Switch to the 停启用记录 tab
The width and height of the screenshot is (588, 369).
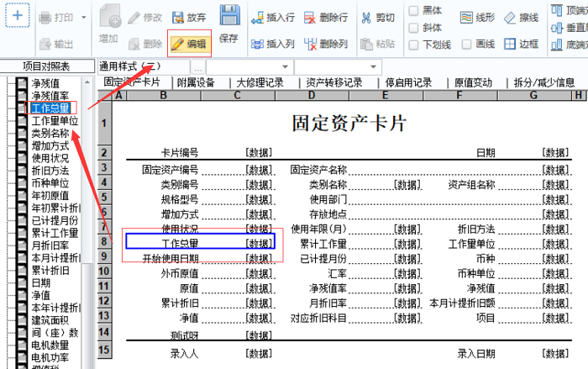[x=408, y=82]
